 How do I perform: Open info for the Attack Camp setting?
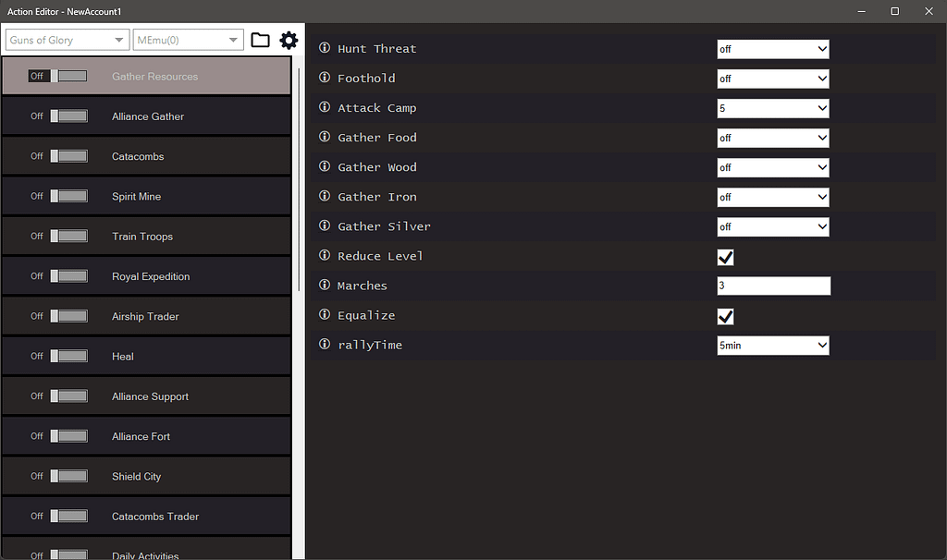[x=323, y=107]
